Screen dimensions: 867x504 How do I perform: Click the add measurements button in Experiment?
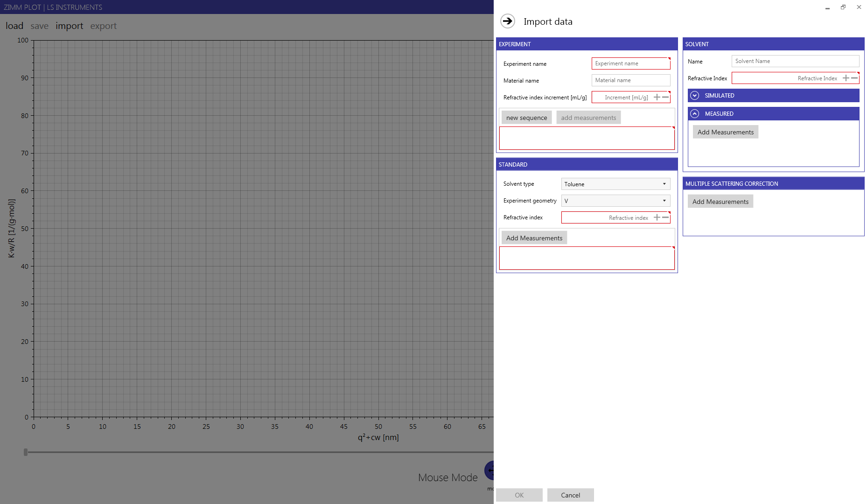(x=588, y=118)
